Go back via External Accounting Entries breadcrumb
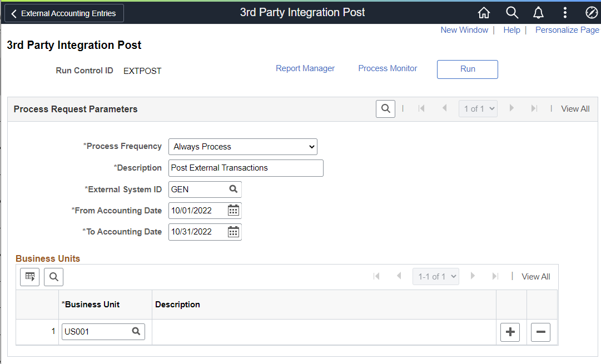 pyautogui.click(x=63, y=13)
